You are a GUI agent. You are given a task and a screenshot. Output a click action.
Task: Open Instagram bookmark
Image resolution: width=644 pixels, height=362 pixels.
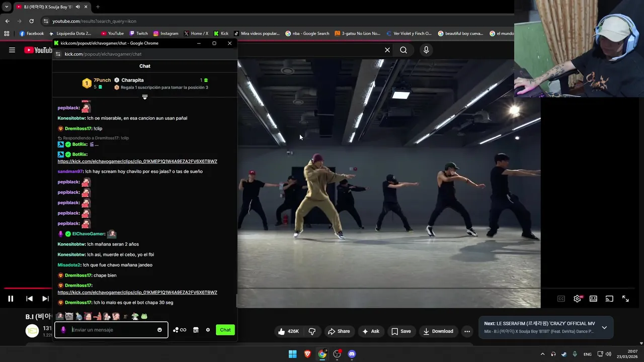[166, 34]
